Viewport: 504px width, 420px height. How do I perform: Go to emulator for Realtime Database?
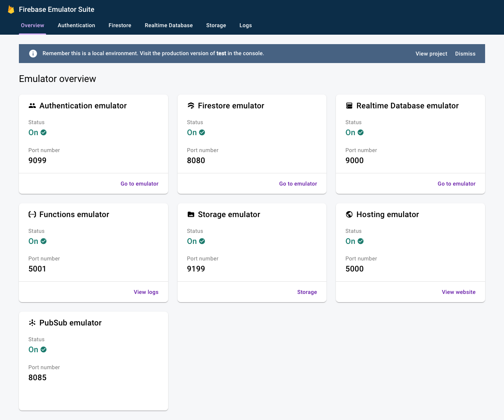(457, 184)
